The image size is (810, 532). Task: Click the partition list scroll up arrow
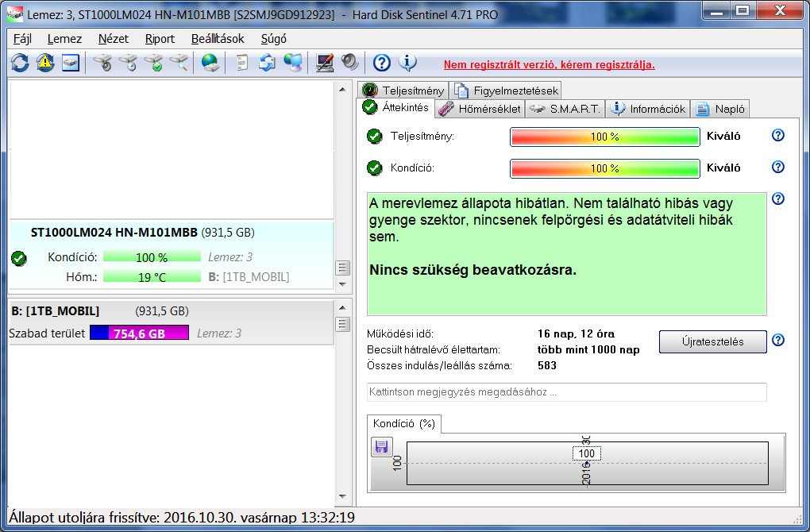coord(342,308)
